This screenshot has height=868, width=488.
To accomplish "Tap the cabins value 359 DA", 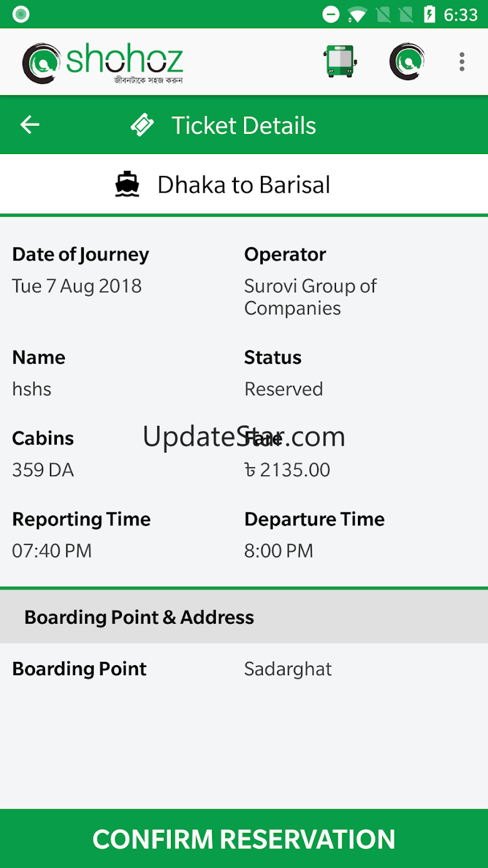I will coord(43,470).
